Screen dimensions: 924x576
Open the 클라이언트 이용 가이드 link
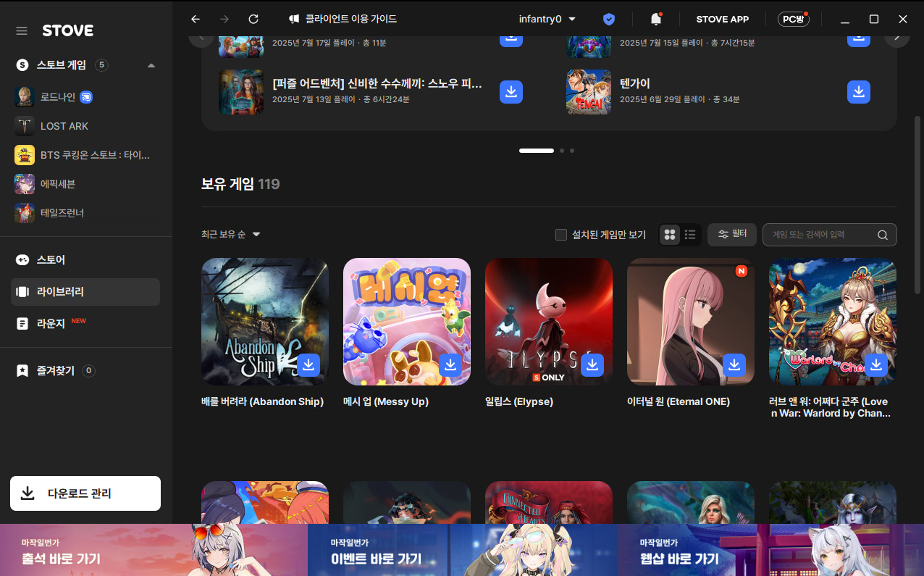pos(343,19)
